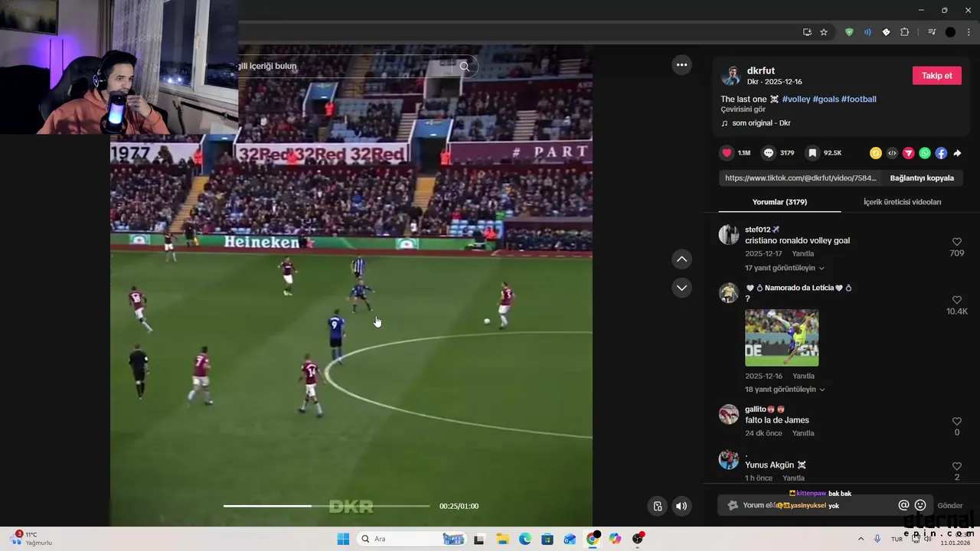Open dkrfut username link

coord(761,70)
